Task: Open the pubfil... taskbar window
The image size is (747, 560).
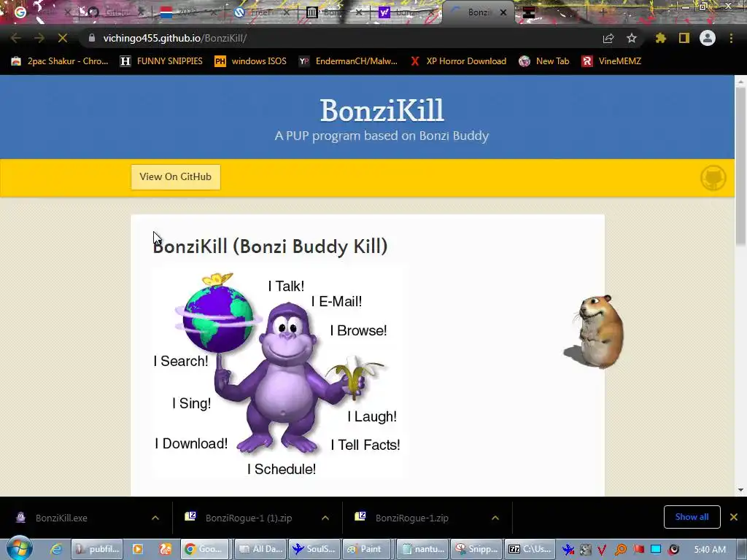Action: click(97, 549)
